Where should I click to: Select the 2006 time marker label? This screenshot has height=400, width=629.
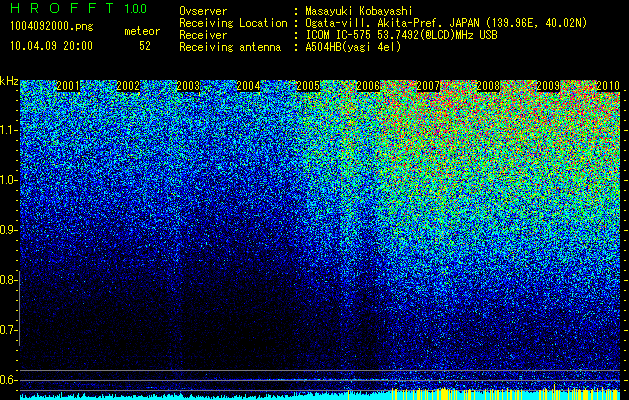368,86
